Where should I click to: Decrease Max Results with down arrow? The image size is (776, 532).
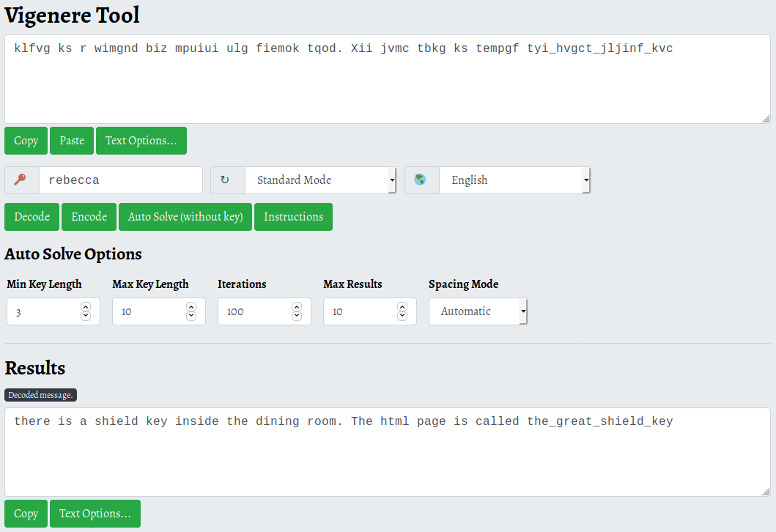402,316
